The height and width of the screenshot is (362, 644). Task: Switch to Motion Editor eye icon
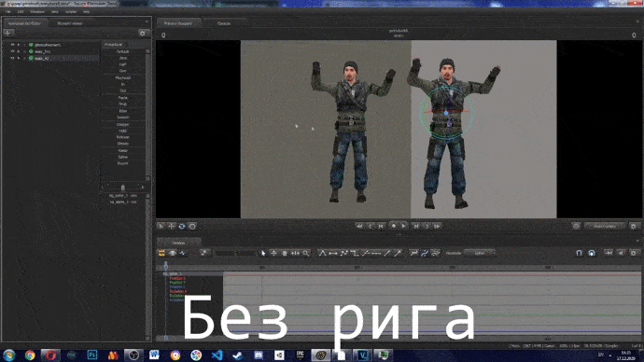tap(173, 253)
